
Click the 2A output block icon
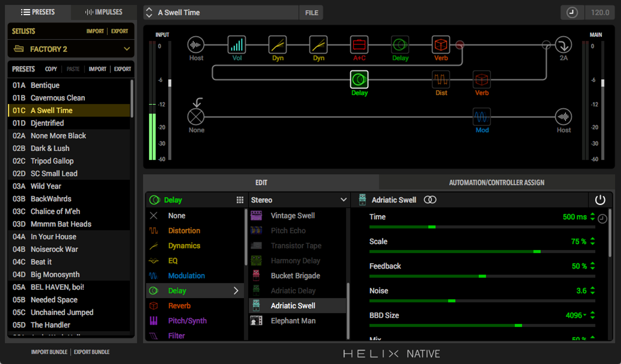click(563, 45)
